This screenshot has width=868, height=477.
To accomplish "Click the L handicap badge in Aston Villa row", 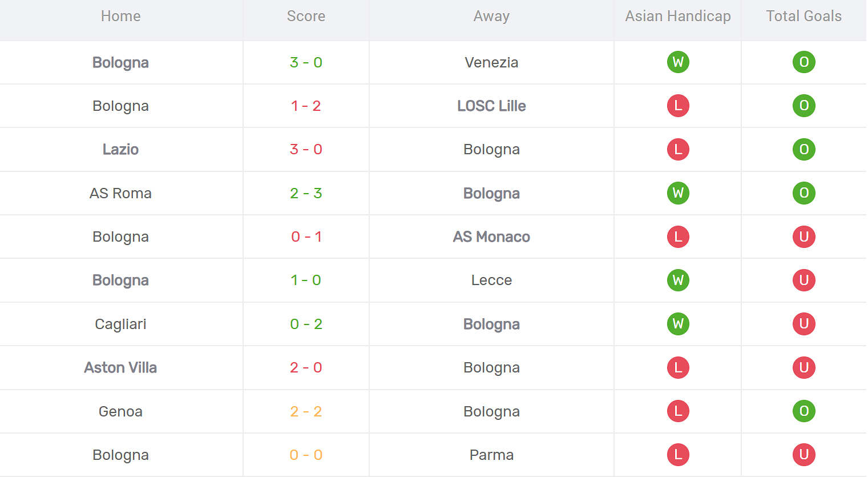I will click(x=678, y=367).
